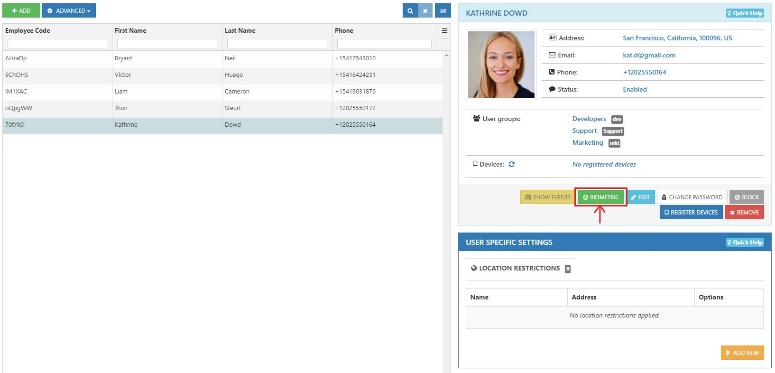Click the Name column header in restrictions table

coord(479,297)
